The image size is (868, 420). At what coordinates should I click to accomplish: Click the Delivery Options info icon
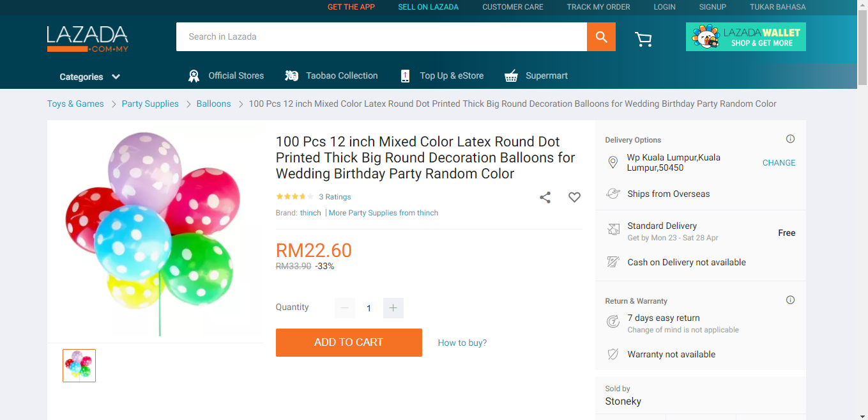click(x=790, y=139)
